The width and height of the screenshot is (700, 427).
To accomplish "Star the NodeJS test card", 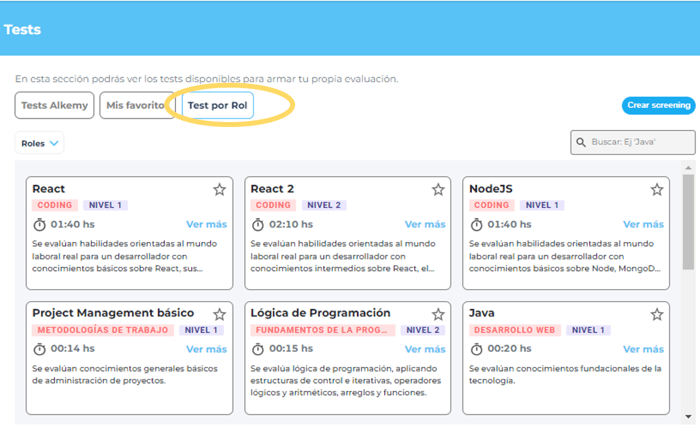I will (x=657, y=189).
